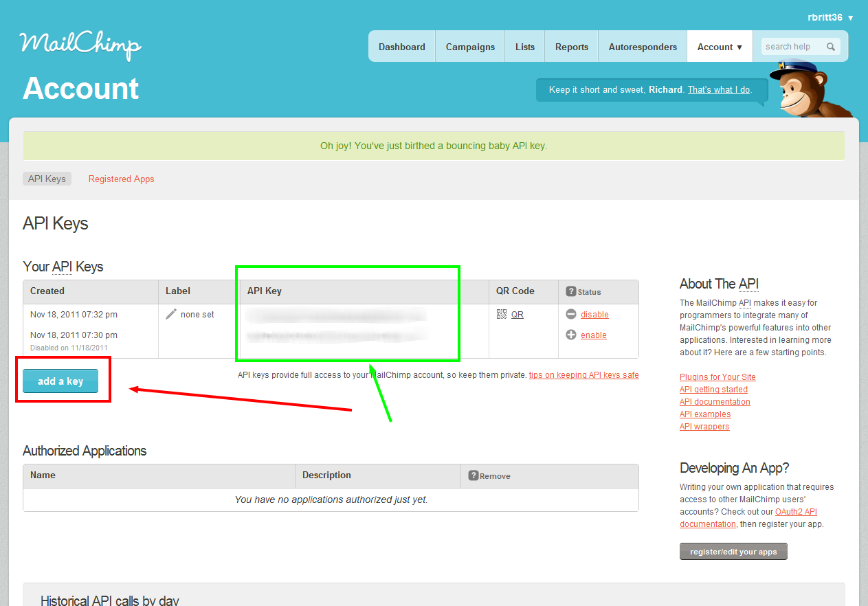
Task: Click the minus icon beside disable
Action: click(x=571, y=314)
